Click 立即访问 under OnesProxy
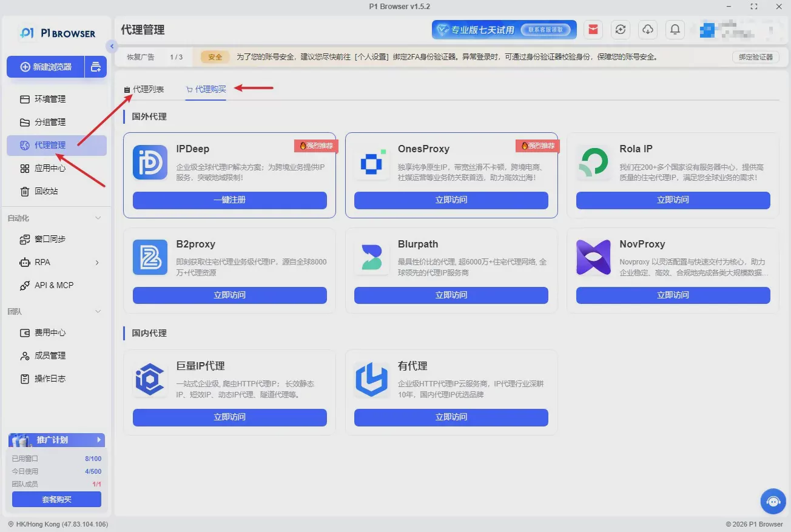 coord(451,200)
